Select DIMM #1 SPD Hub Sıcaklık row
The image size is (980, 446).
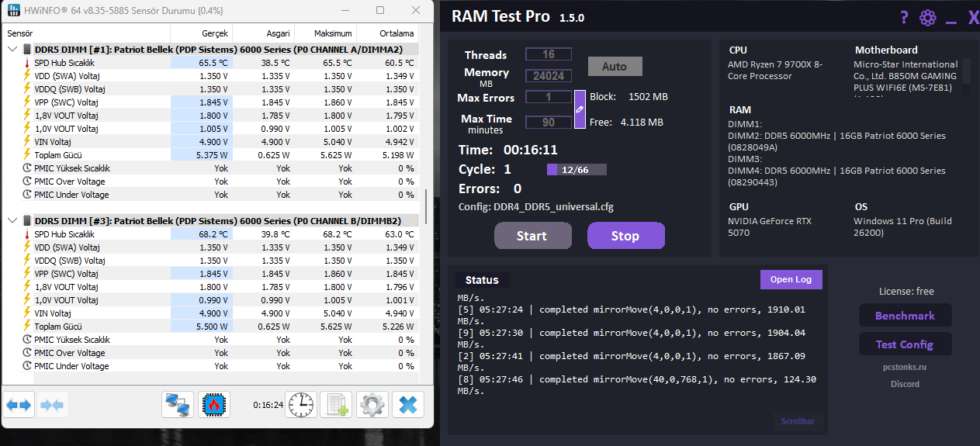coord(210,63)
